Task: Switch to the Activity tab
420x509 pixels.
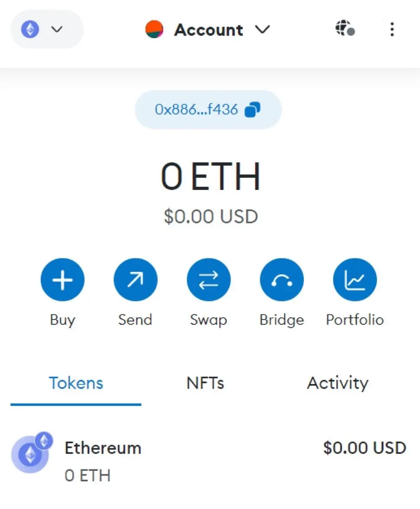Action: (338, 383)
